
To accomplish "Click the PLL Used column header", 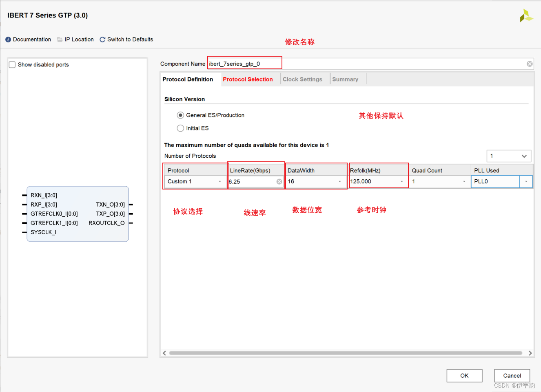I will pos(502,170).
